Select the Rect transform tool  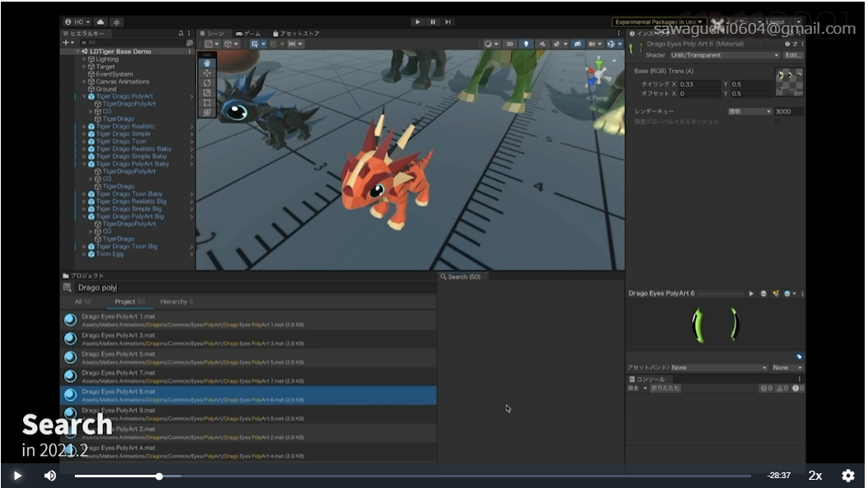coord(207,103)
